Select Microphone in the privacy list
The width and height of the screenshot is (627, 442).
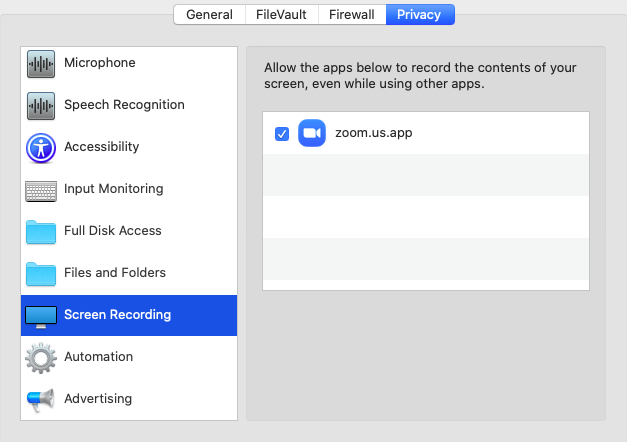tap(100, 63)
